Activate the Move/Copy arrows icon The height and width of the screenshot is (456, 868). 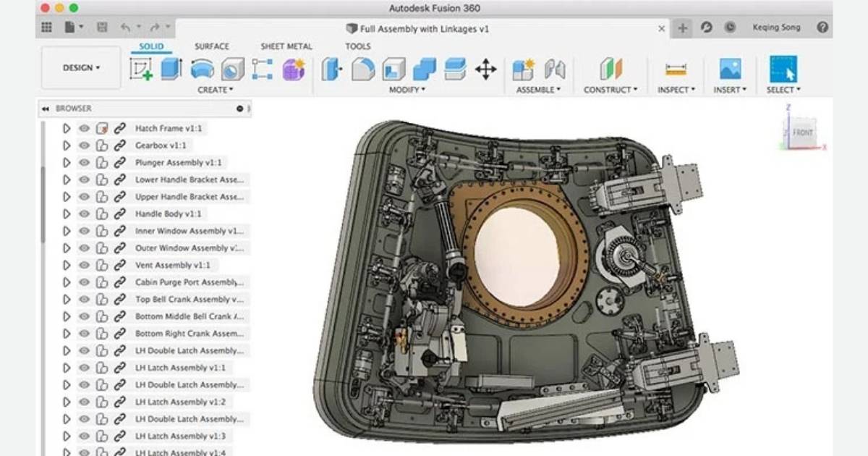click(x=485, y=69)
